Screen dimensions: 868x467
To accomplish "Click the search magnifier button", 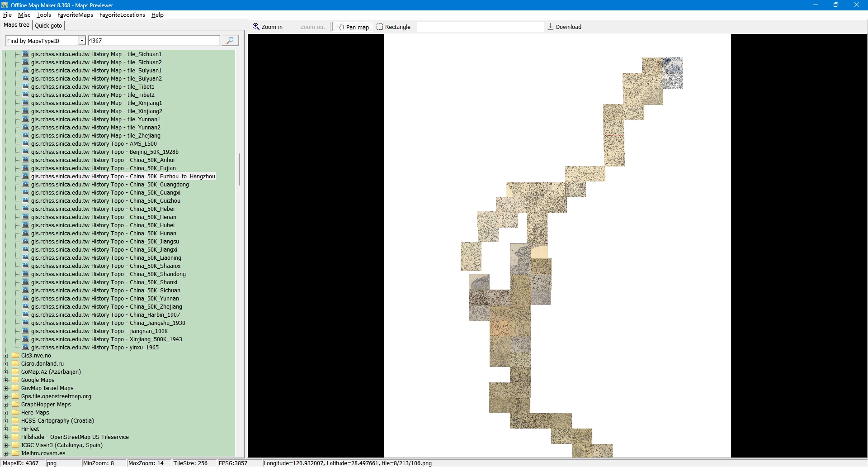I will (x=230, y=41).
